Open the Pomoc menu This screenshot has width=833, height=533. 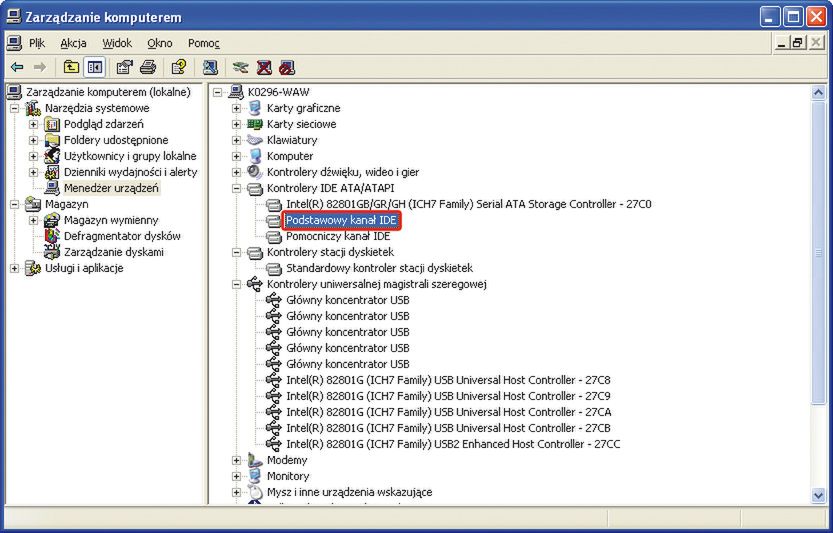click(203, 43)
